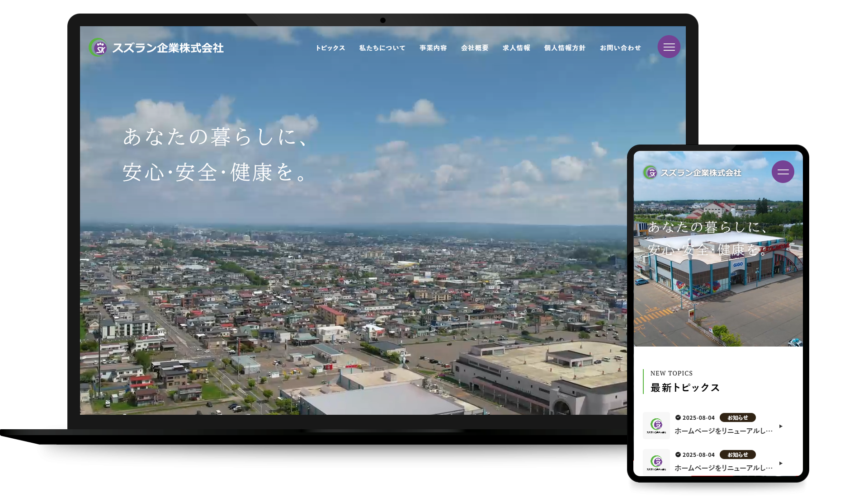Open first ホームページをリニューアル topic link
This screenshot has width=868, height=497.
723,431
